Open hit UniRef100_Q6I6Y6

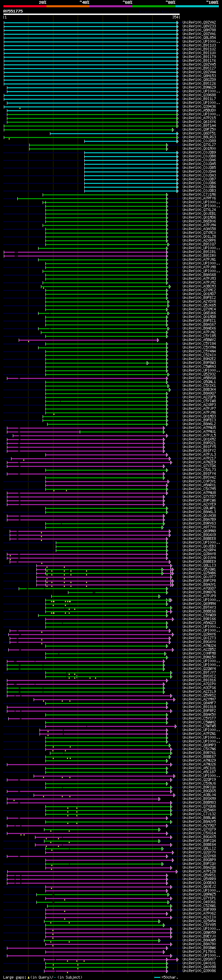coord(199,122)
